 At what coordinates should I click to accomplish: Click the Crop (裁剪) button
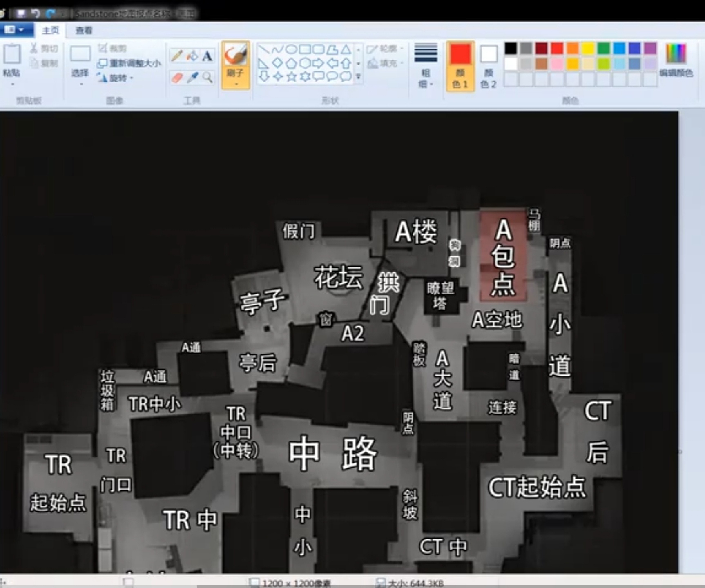(112, 49)
